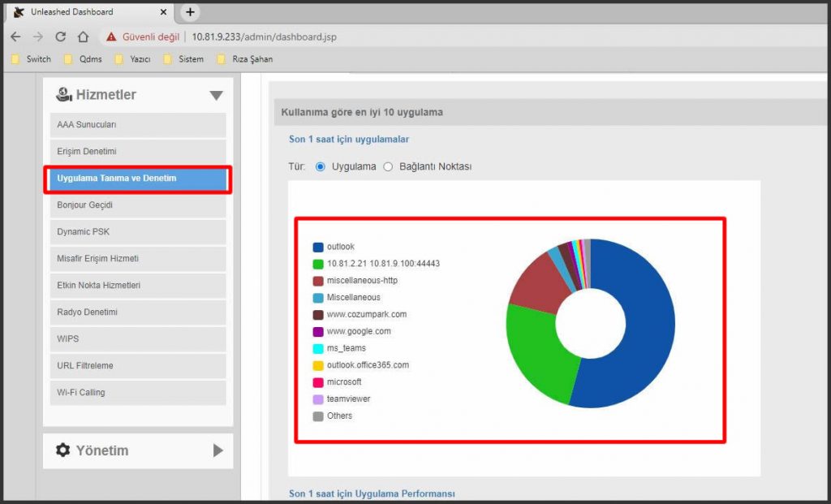Click the 'miscellaneous-http' legend label
This screenshot has width=831, height=504.
tap(362, 280)
